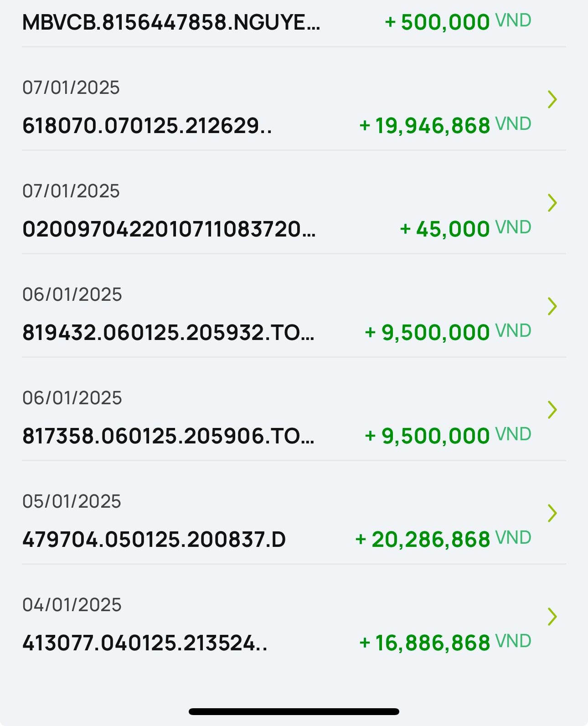Image resolution: width=588 pixels, height=726 pixels.
Task: Expand the 45,000 VND transaction chevron
Action: tap(552, 203)
